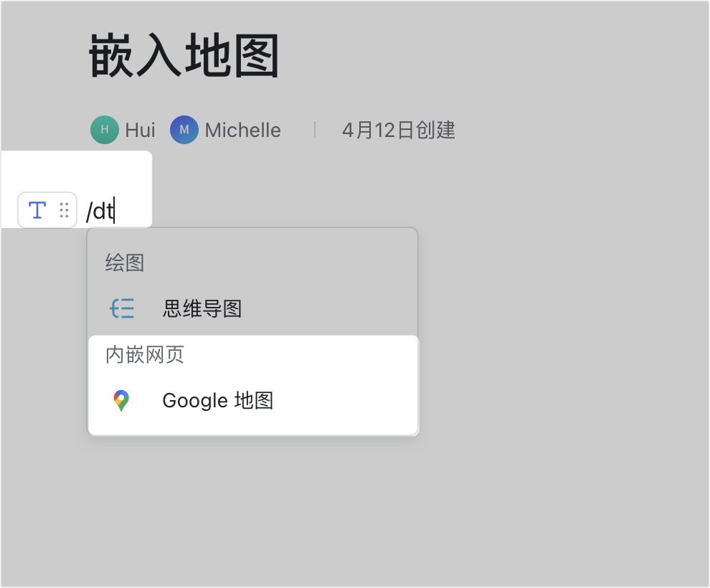Screen dimensions: 710x588
Task: Open the mind map entry from the 绘图 section
Action: tap(203, 308)
